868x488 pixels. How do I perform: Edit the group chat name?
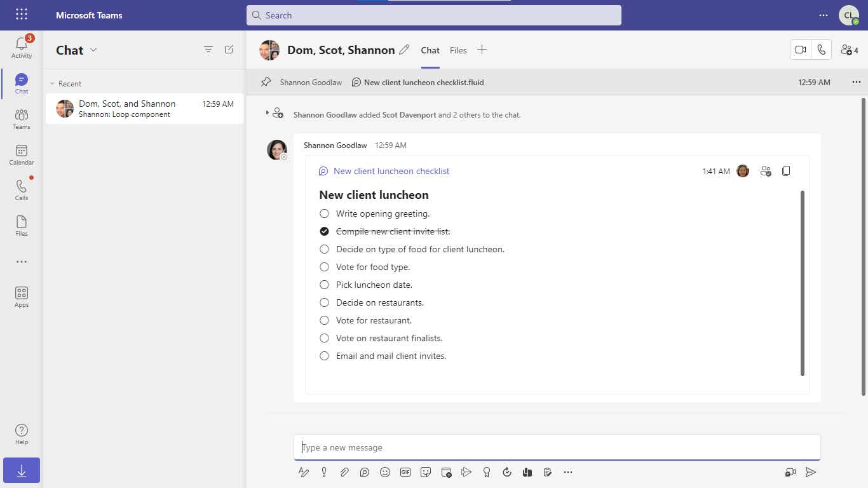(x=404, y=50)
